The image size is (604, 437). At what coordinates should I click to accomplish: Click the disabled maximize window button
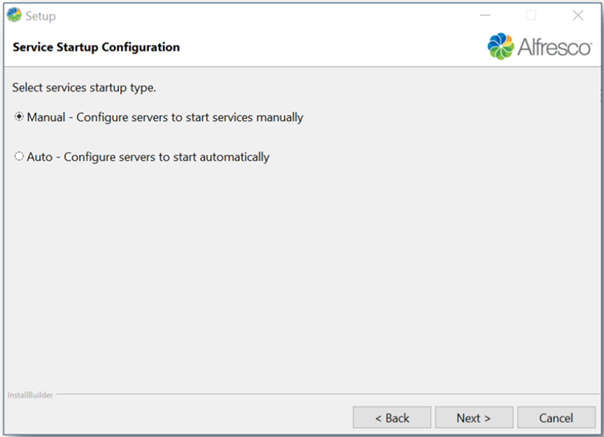531,16
